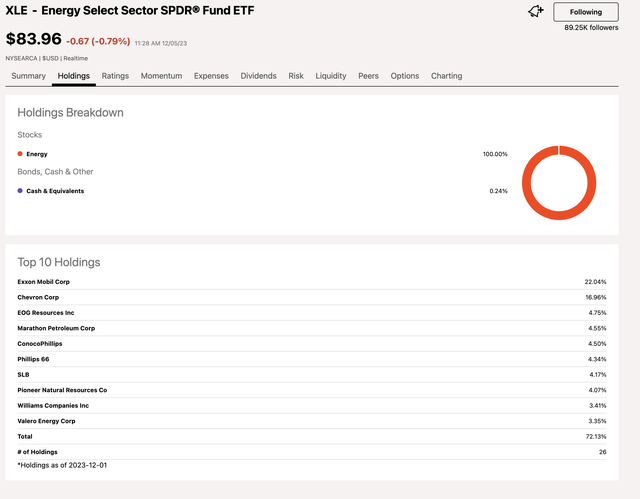Viewport: 640px width, 499px height.
Task: Select the Holdings tab
Action: [73, 76]
